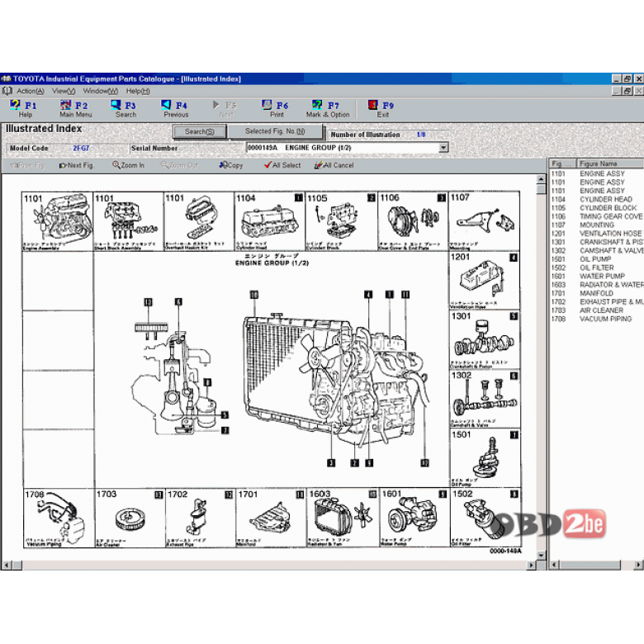Screen dimensions: 644x644
Task: Select the 1302 Camshaft & Valve thumbnail
Action: pyautogui.click(x=485, y=400)
